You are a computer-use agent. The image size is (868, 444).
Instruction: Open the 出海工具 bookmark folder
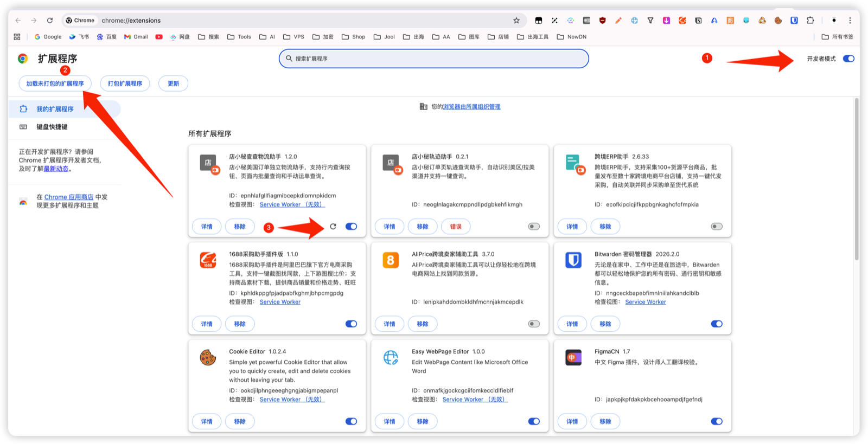533,37
